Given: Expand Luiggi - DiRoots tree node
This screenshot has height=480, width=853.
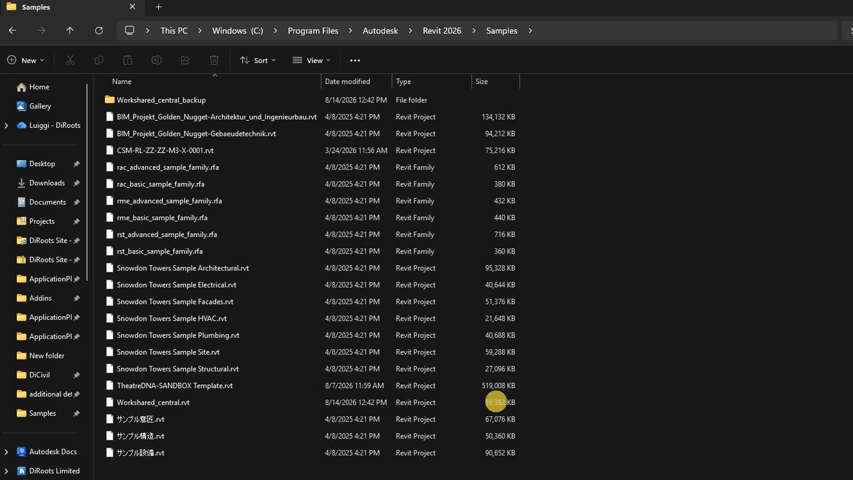Looking at the screenshot, I should (7, 125).
